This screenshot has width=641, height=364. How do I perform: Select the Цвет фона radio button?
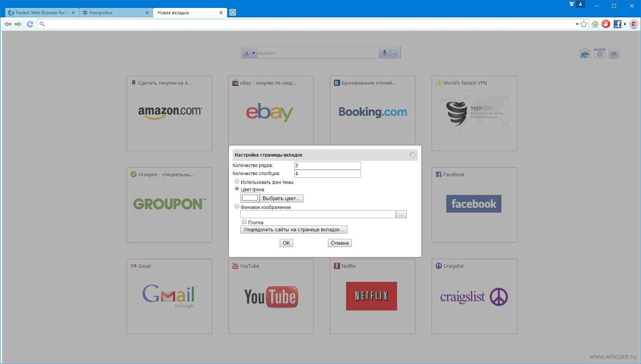pos(237,189)
